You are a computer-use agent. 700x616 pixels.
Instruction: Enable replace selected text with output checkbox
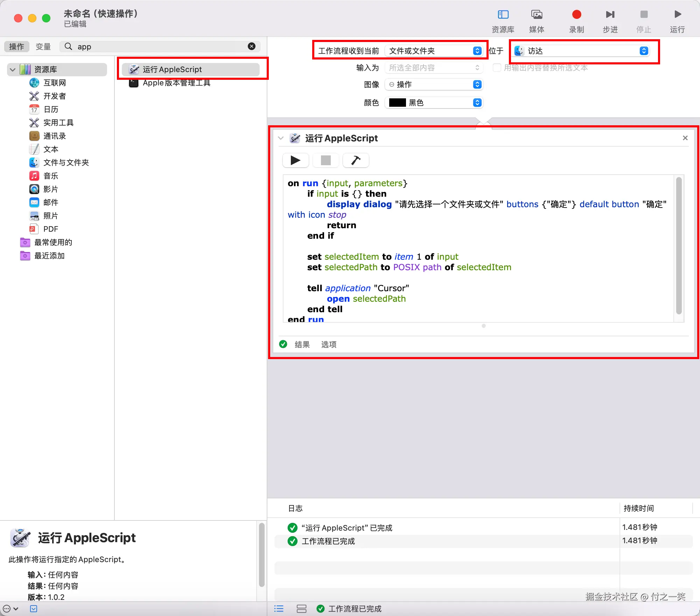click(x=497, y=68)
